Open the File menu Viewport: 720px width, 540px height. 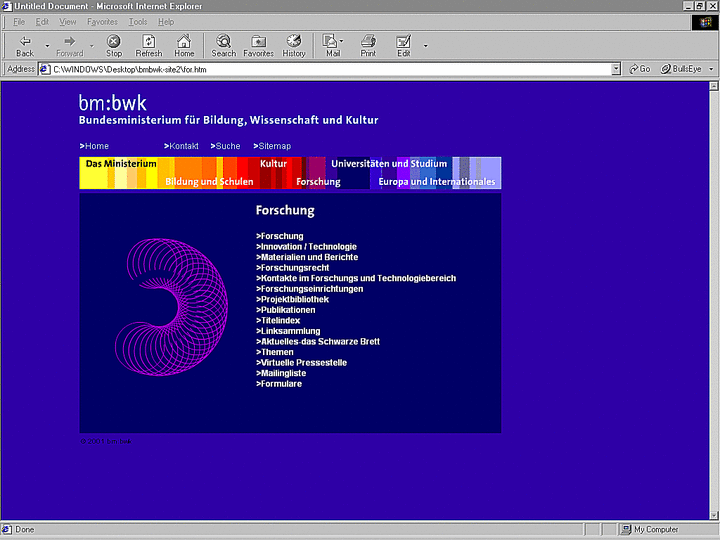19,22
